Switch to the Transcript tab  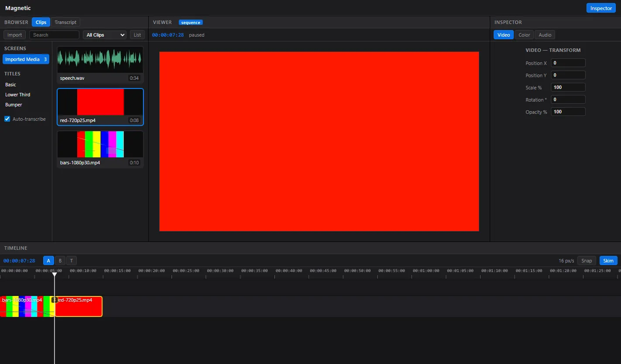click(x=65, y=22)
